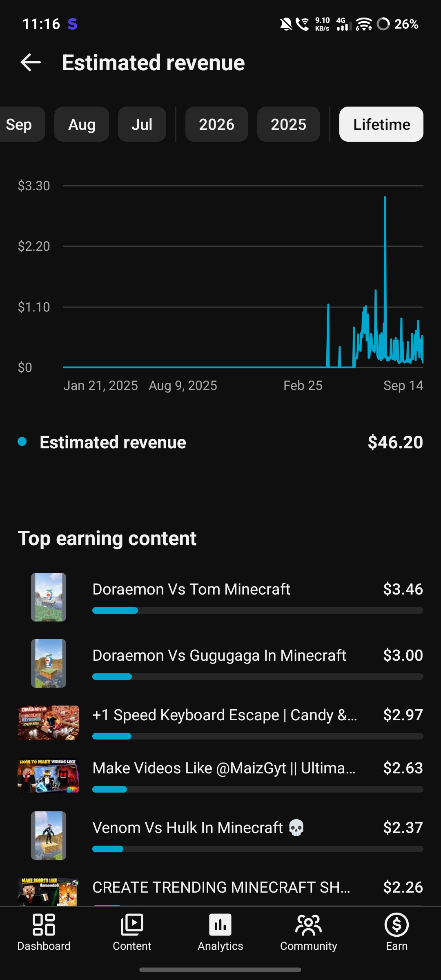Tap the Speed Keyboard Escape video thumbnail
This screenshot has height=980, width=441.
pyautogui.click(x=49, y=723)
